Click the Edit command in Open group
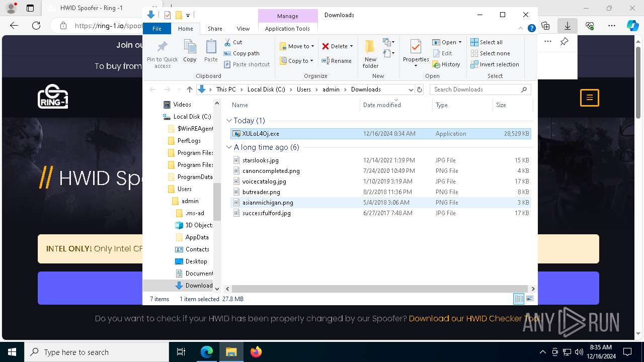The height and width of the screenshot is (362, 644). 442,53
